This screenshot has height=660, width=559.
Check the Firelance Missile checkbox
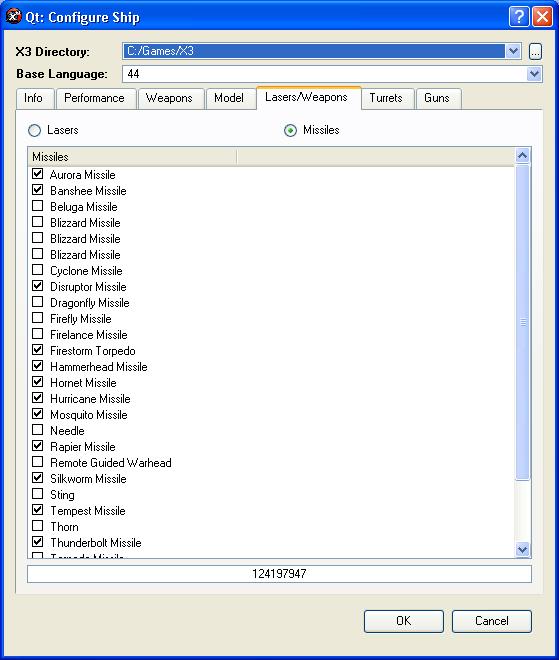click(37, 333)
